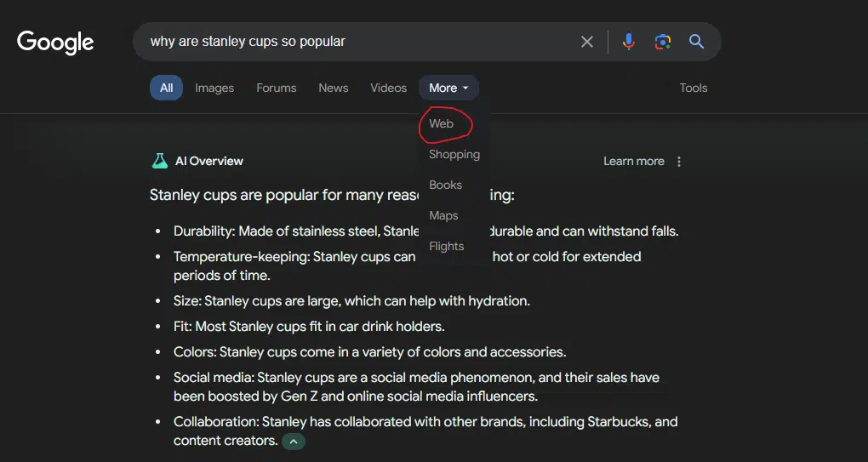Collapse AI Overview with chevron-up button

tap(294, 442)
